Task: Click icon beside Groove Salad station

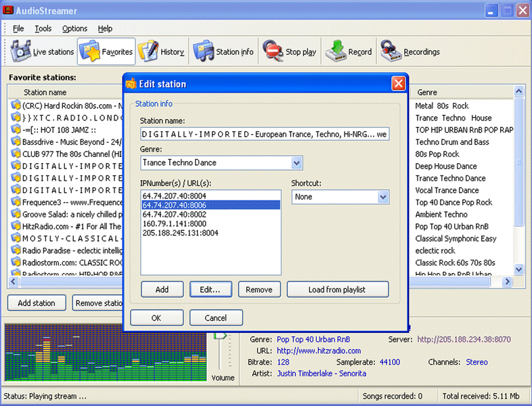Action: pos(16,214)
